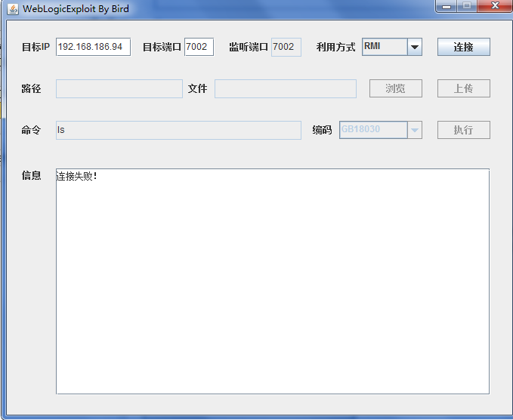Close the WebLogicExploit window
The height and width of the screenshot is (420, 513).
coord(493,6)
